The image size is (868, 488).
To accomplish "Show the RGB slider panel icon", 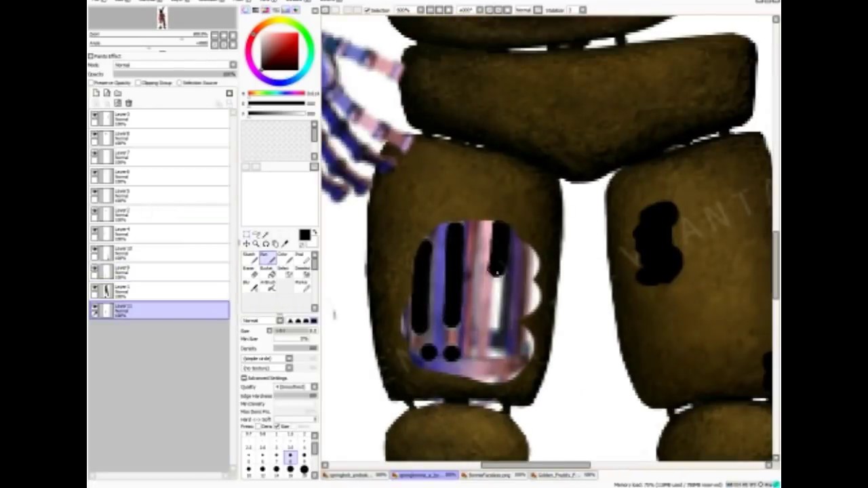I will coord(256,10).
